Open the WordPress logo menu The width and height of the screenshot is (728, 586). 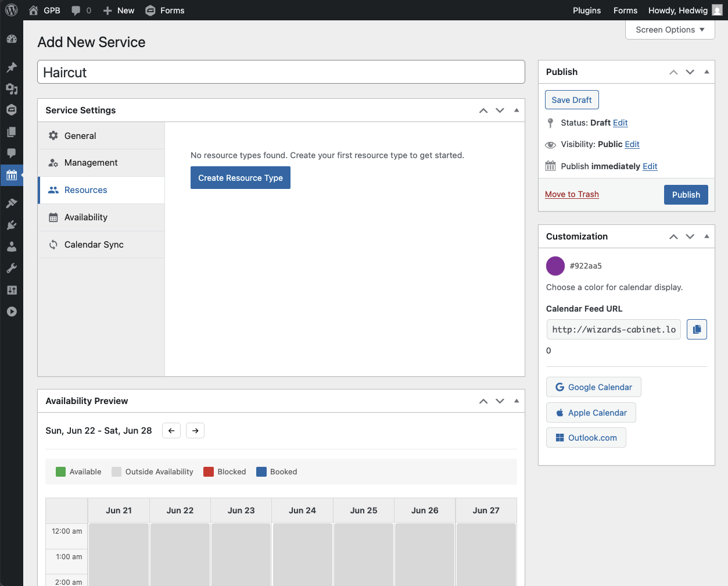pyautogui.click(x=12, y=10)
